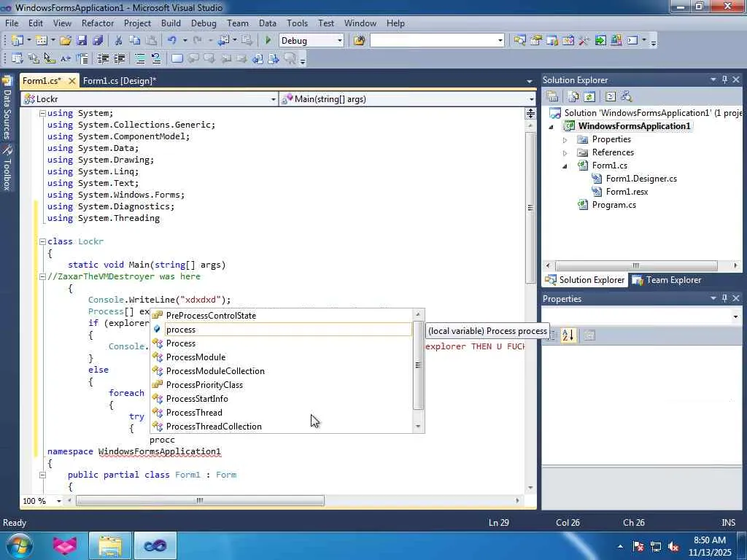Open the Windows Start button
The image size is (747, 560).
(18, 545)
